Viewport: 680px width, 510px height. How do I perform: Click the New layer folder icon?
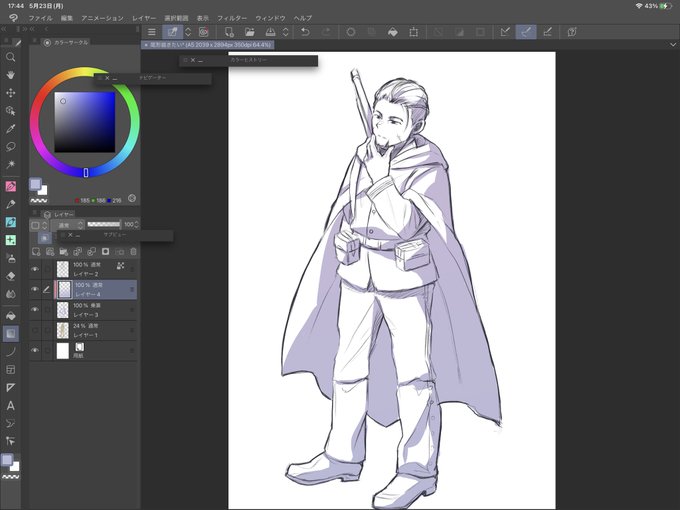click(64, 252)
